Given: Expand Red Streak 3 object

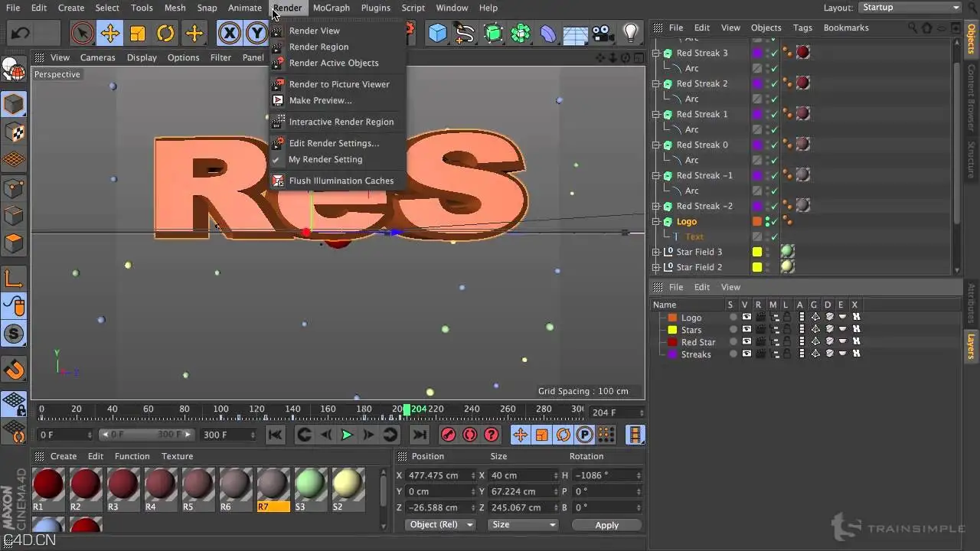Looking at the screenshot, I should [x=656, y=53].
